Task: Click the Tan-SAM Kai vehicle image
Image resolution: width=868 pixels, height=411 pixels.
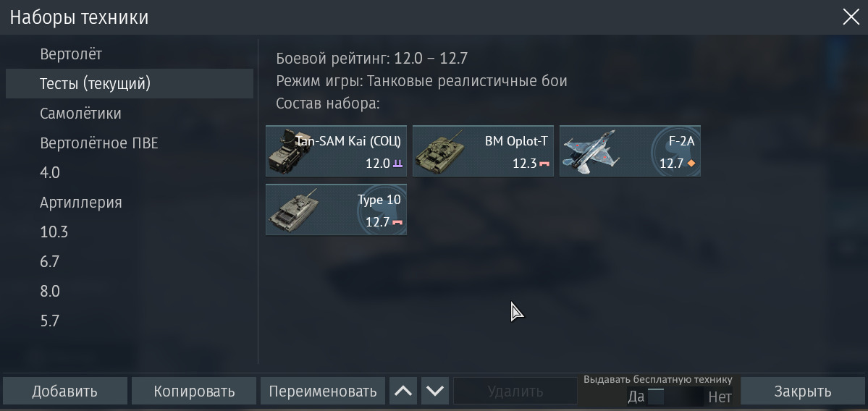Action: pos(284,151)
